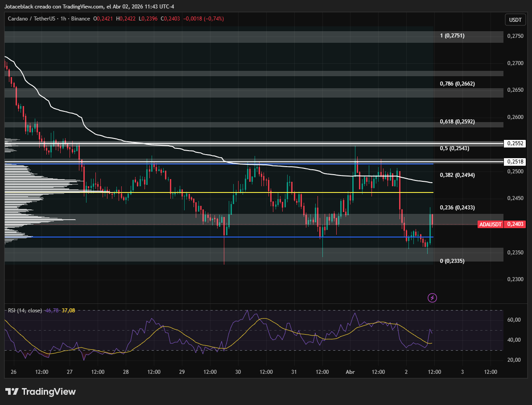
Task: Click the 1h timeframe in chart legend
Action: tap(62, 19)
